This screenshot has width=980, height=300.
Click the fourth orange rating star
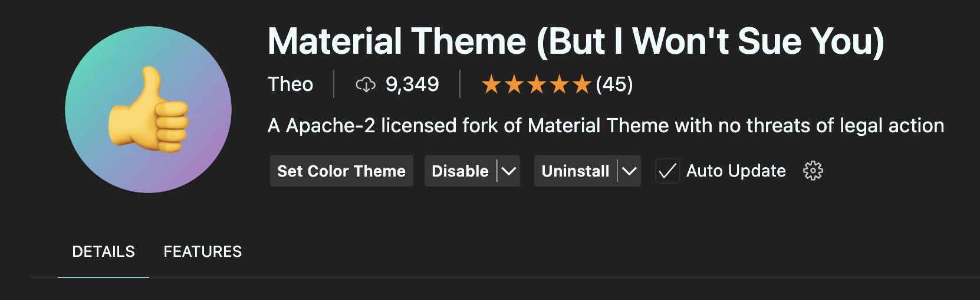559,84
